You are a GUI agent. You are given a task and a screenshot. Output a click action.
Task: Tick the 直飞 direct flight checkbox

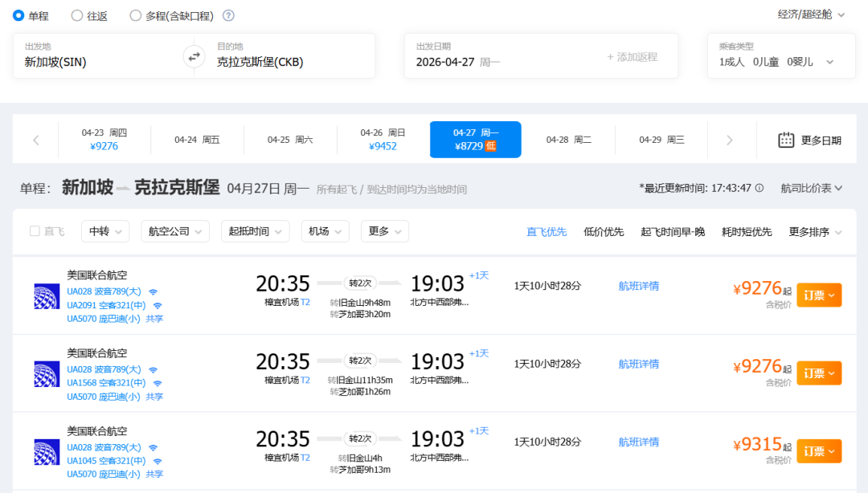[35, 231]
